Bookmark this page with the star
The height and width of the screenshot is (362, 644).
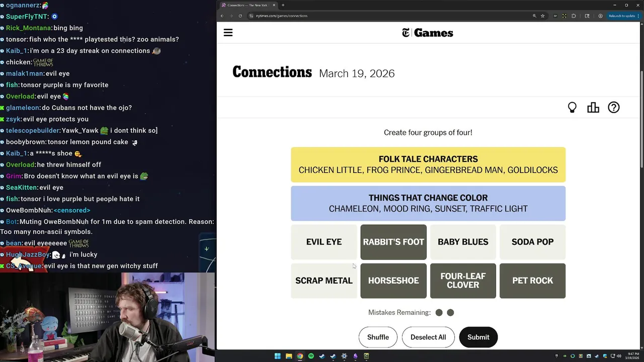[542, 16]
